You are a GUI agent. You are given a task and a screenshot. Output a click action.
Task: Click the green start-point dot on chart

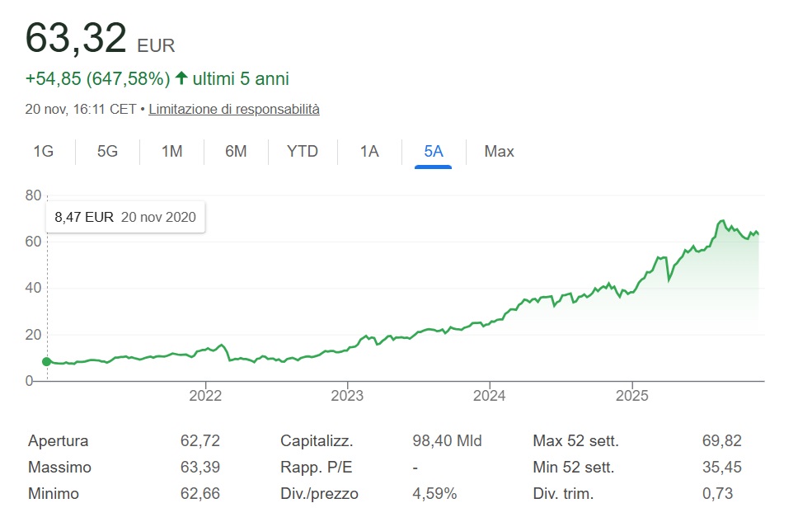[46, 361]
